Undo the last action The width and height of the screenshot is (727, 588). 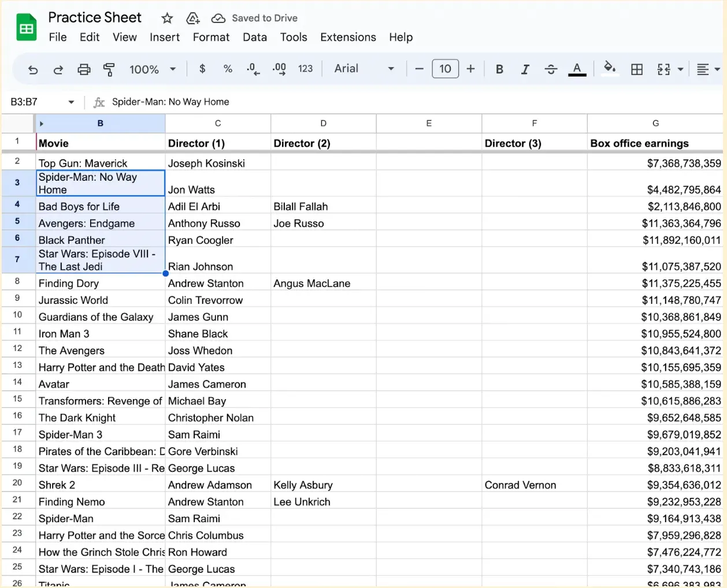coord(33,69)
